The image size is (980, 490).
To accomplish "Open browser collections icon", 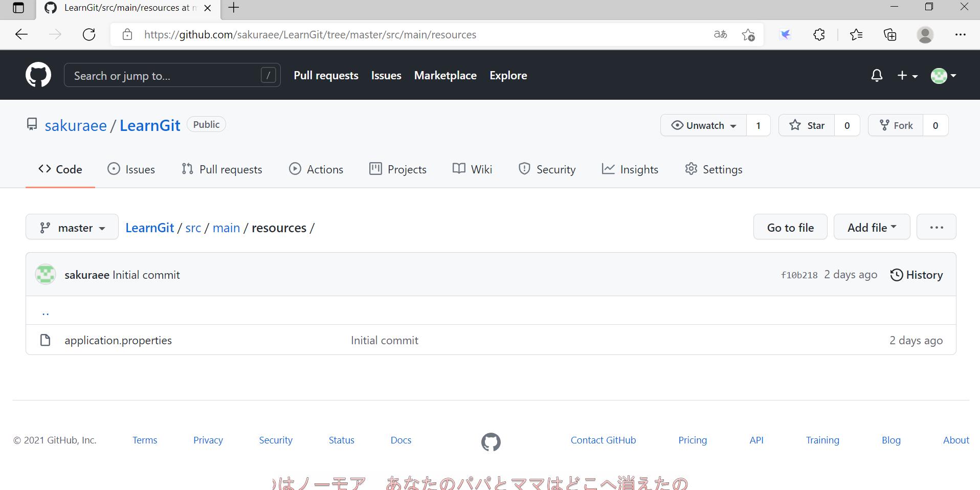I will [890, 35].
